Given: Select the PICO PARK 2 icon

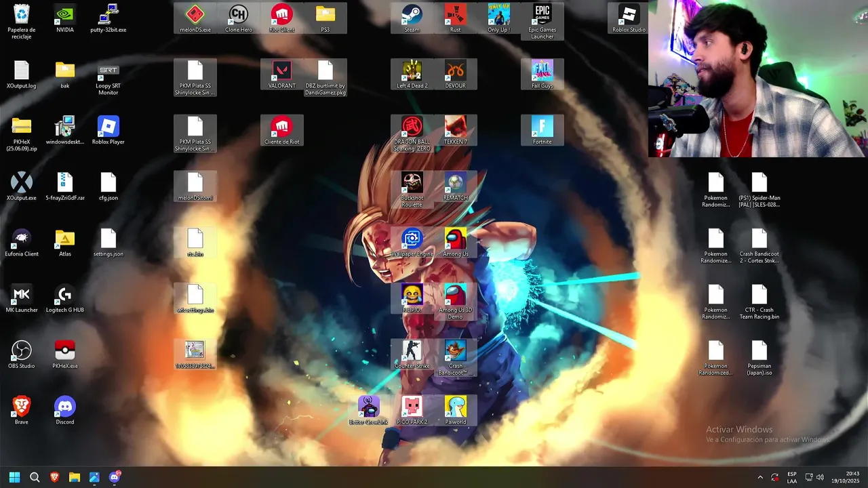Looking at the screenshot, I should pos(412,411).
